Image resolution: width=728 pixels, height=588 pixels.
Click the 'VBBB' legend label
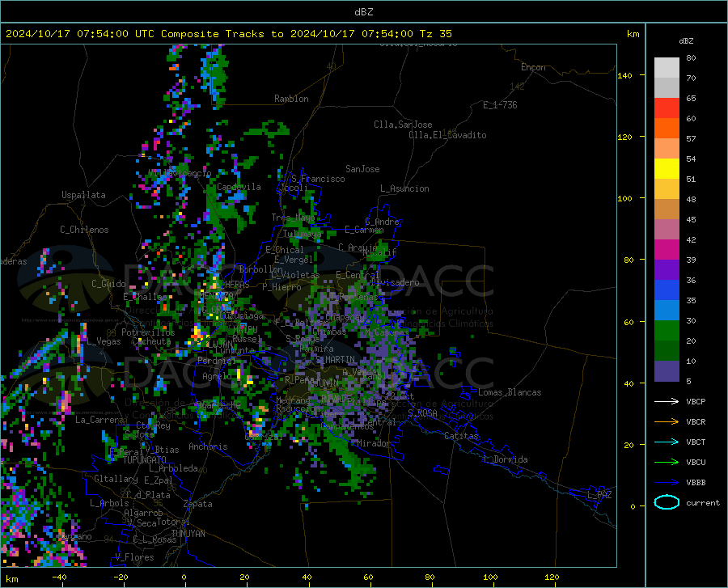pos(696,483)
